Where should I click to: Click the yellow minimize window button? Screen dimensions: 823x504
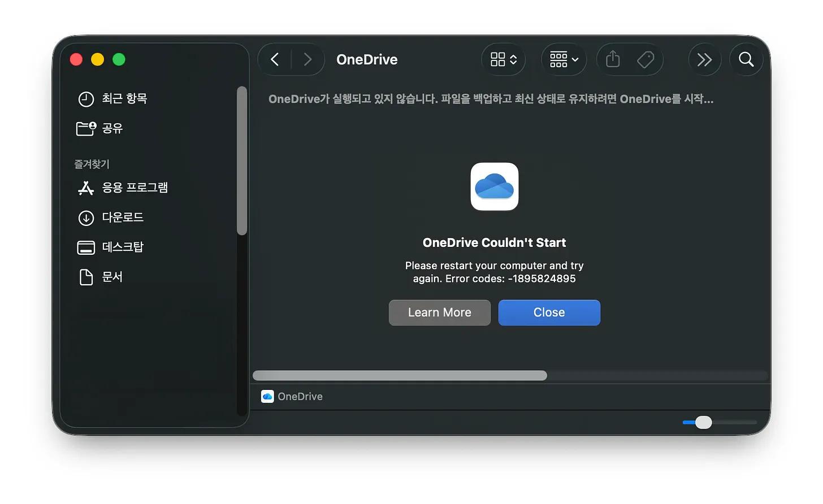98,59
